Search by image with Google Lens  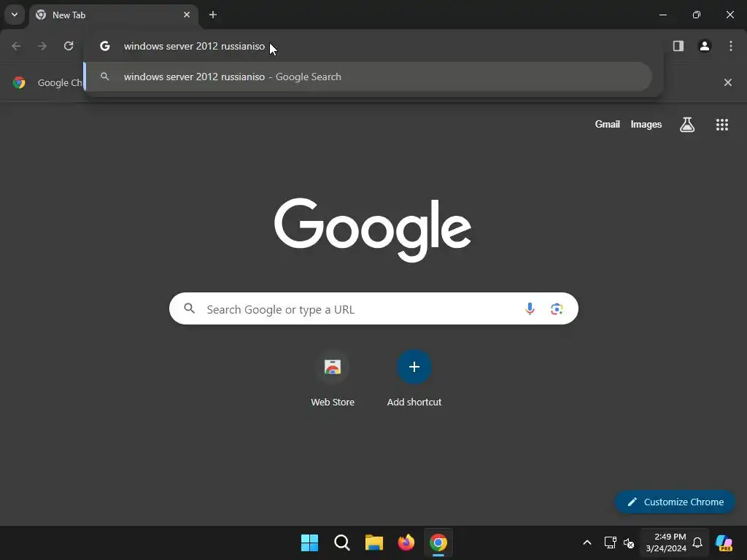[557, 308]
